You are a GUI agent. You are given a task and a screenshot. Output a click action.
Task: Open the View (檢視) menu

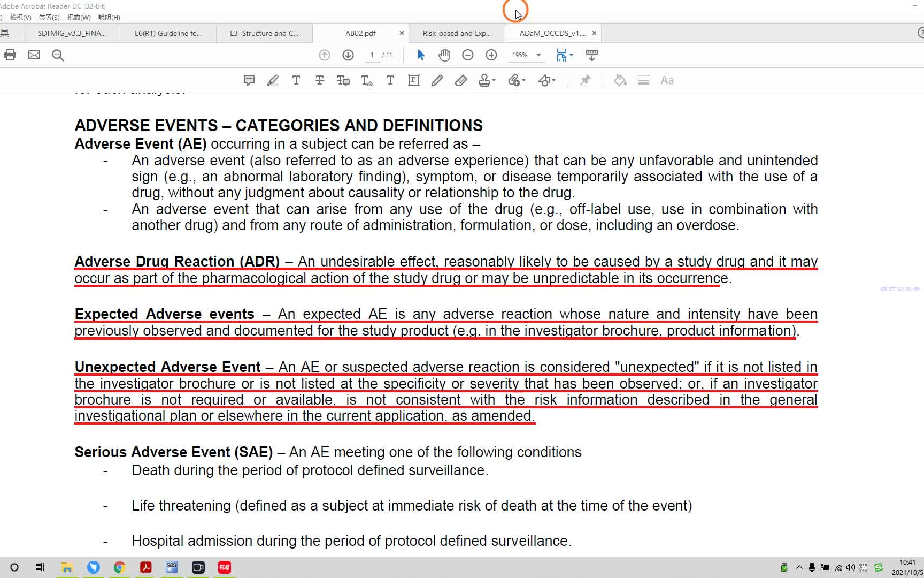click(x=21, y=17)
